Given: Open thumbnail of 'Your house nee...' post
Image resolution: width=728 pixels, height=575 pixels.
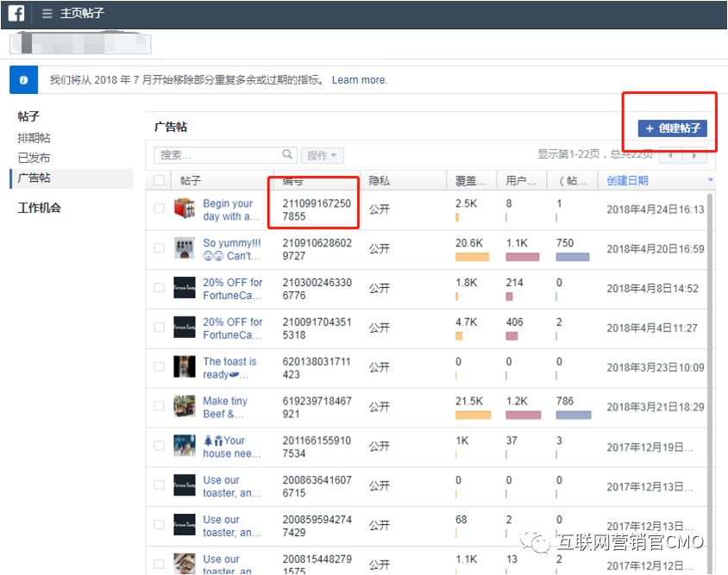Looking at the screenshot, I should [185, 446].
